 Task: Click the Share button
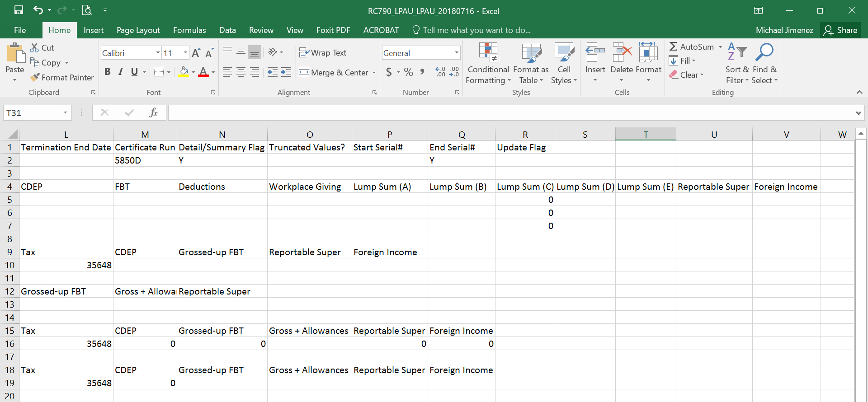[840, 30]
